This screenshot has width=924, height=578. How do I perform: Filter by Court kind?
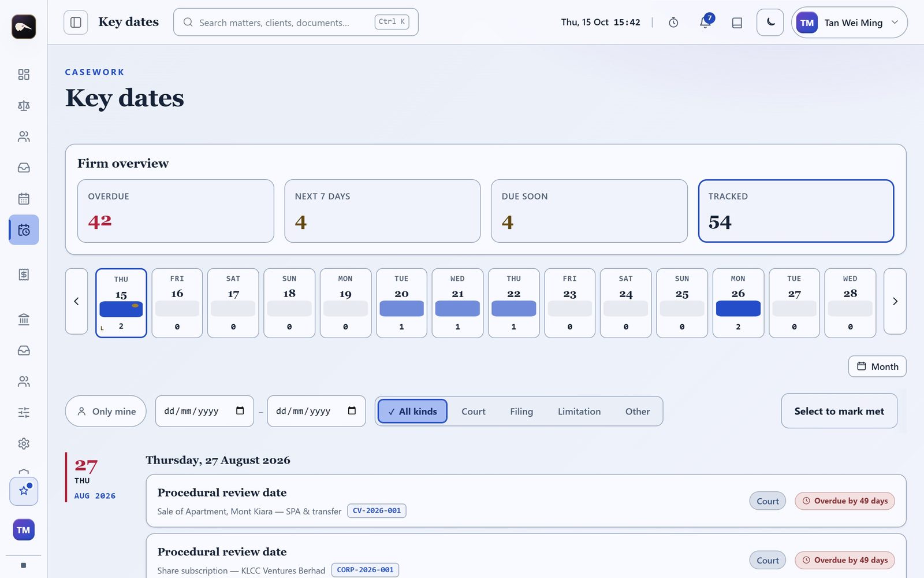pos(474,412)
